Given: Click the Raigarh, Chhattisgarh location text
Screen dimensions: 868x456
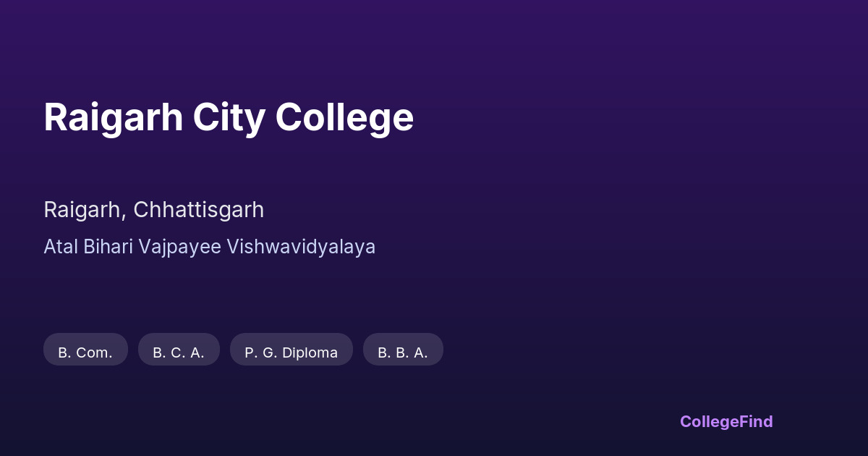Looking at the screenshot, I should pyautogui.click(x=153, y=210).
